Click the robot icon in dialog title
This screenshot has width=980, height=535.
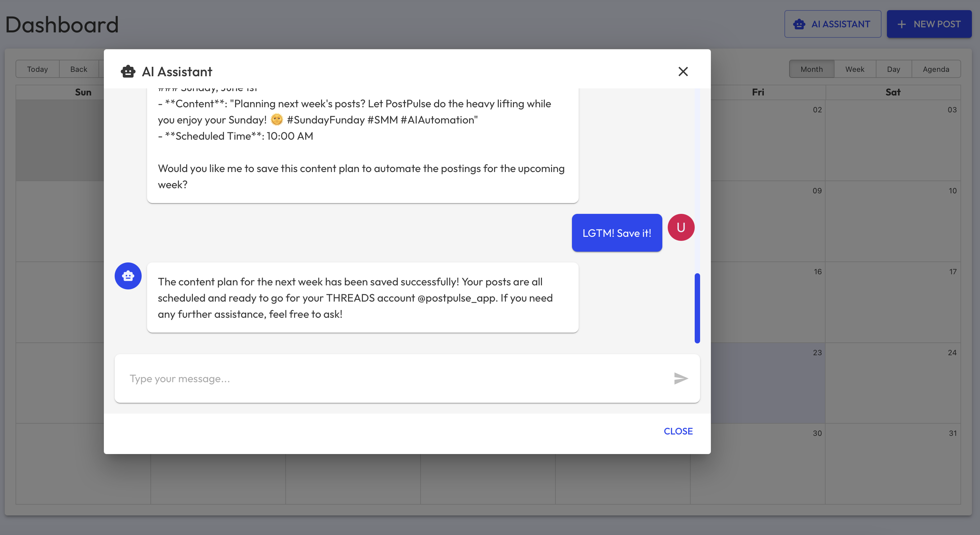[128, 72]
